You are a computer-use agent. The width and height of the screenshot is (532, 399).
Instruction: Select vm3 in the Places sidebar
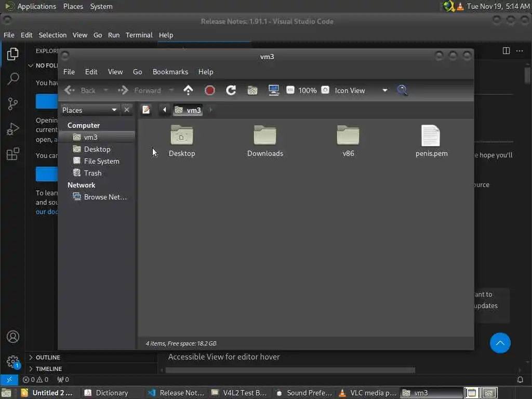click(x=97, y=137)
